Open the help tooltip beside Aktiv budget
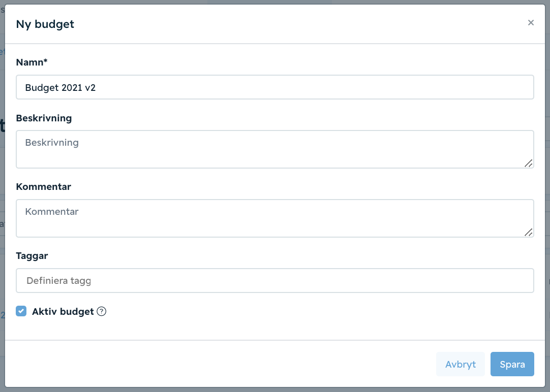 pos(101,311)
